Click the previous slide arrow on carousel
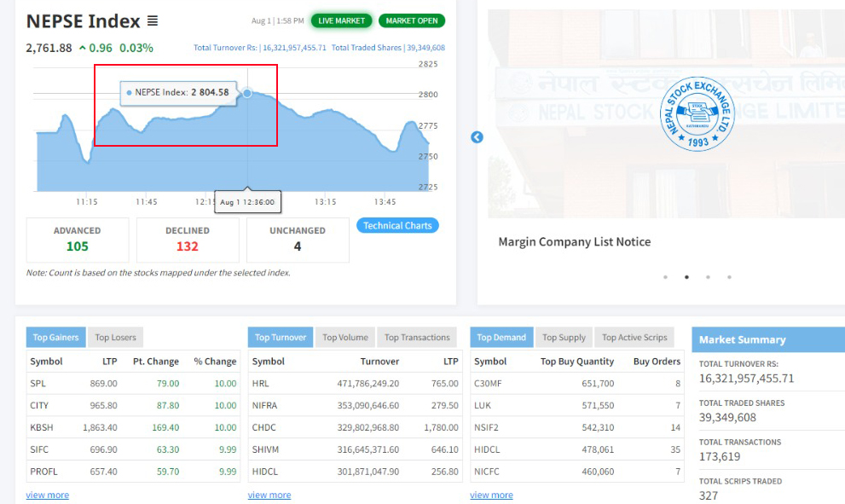The height and width of the screenshot is (504, 845). [x=477, y=137]
